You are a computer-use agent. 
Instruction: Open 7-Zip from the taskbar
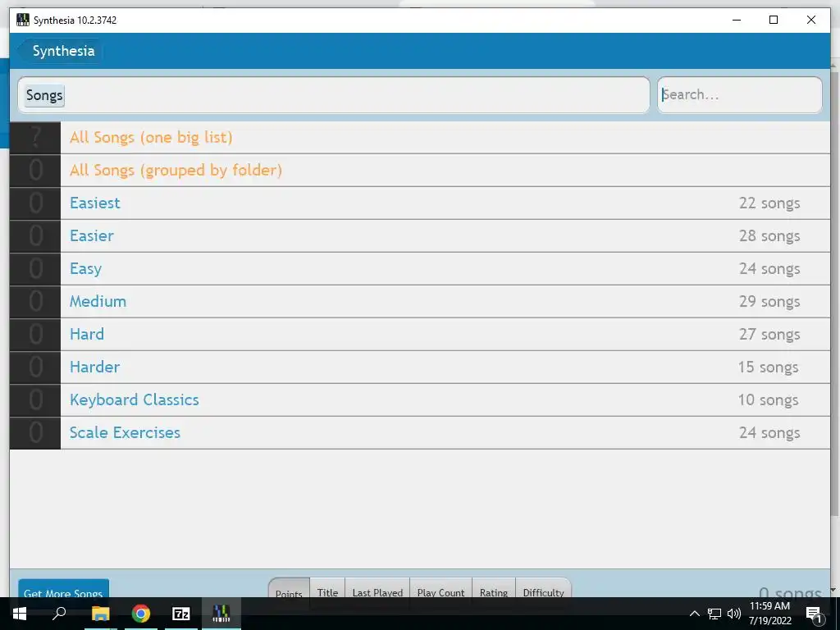(181, 614)
